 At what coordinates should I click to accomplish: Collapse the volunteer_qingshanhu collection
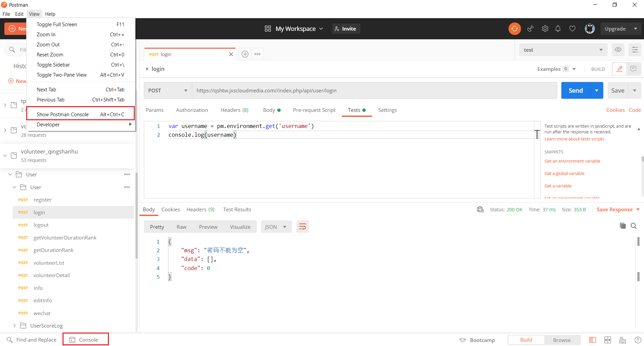(x=5, y=156)
